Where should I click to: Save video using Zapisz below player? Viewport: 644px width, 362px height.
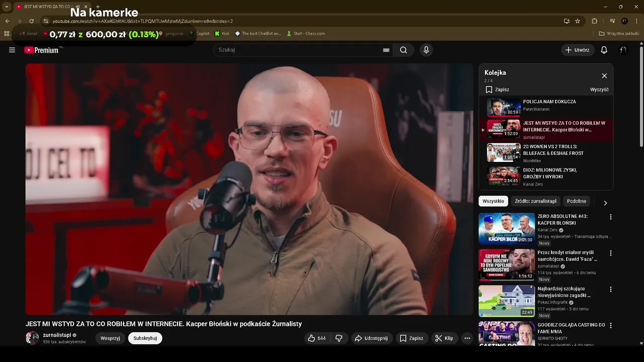click(412, 338)
